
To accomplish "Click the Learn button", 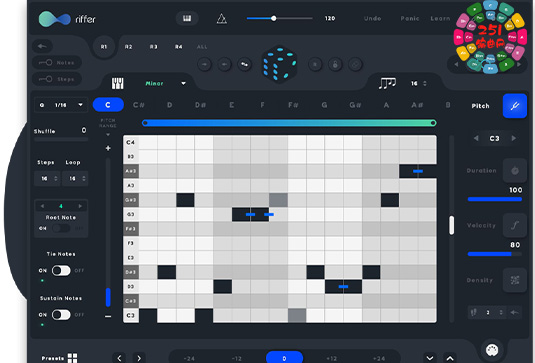I will 440,18.
